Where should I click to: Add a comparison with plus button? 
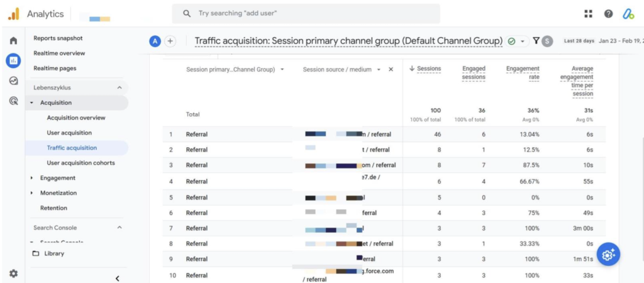click(x=170, y=41)
